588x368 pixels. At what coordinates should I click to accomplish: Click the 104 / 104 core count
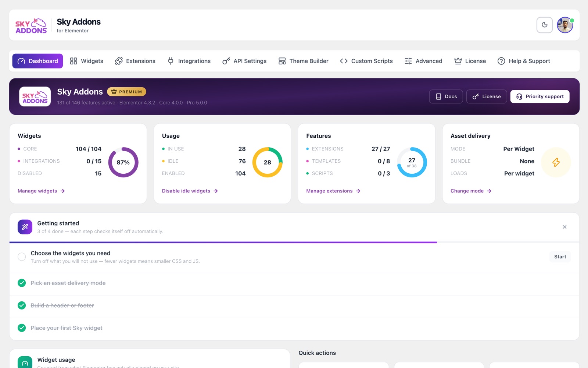(x=89, y=149)
